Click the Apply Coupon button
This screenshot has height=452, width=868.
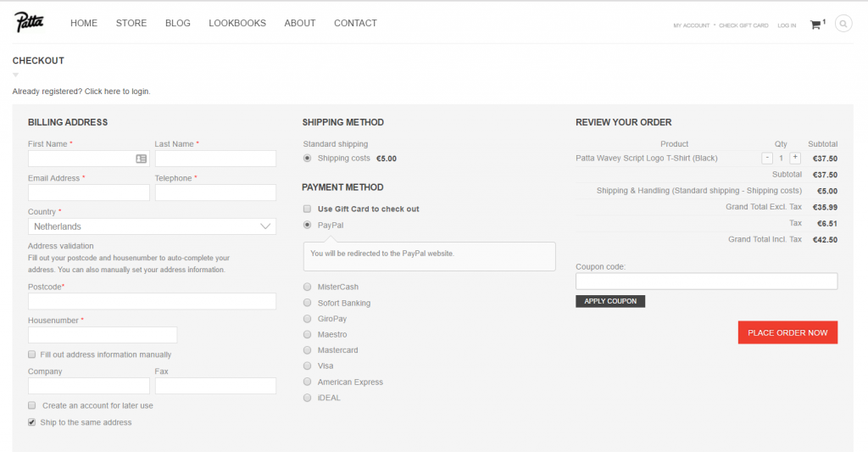pos(610,301)
